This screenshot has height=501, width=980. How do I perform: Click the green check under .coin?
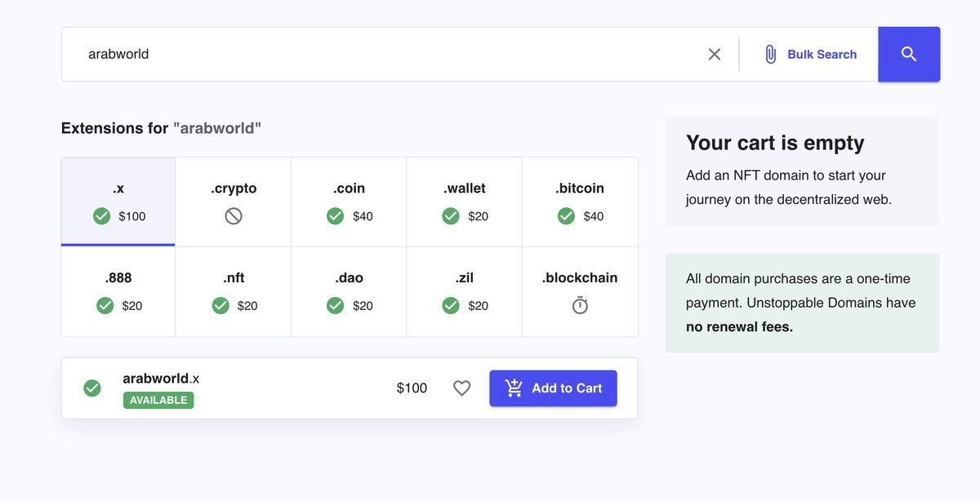tap(335, 216)
